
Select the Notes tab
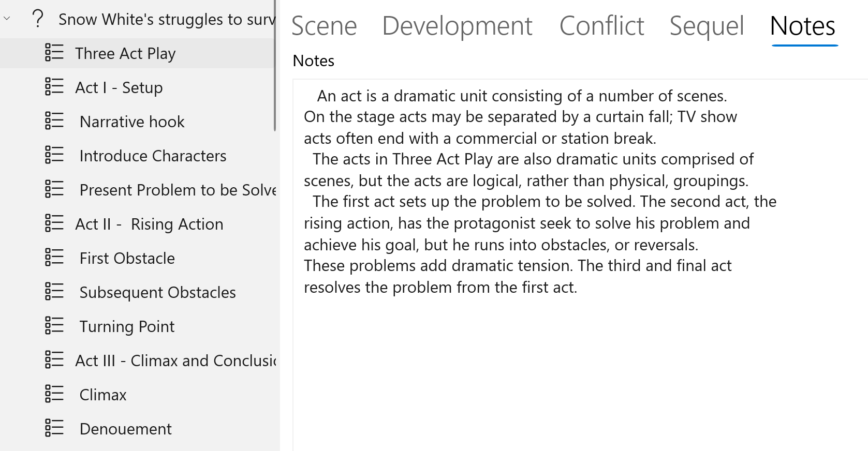click(802, 26)
